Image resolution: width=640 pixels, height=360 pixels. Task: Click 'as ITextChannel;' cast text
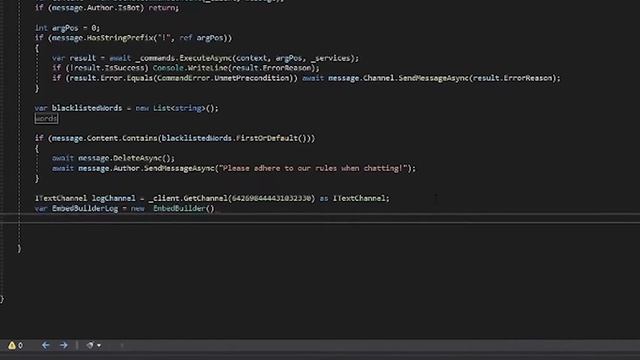(x=355, y=198)
